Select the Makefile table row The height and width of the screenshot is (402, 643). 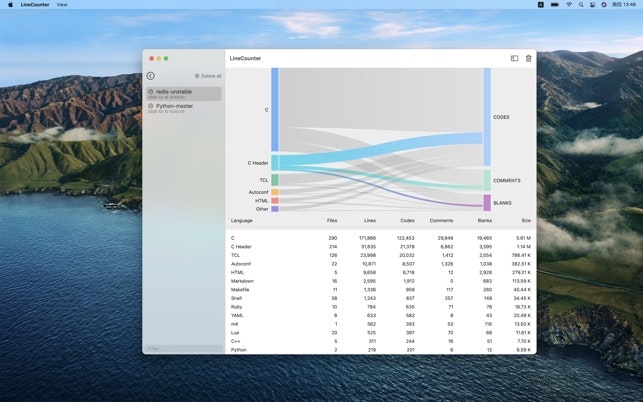pyautogui.click(x=381, y=290)
